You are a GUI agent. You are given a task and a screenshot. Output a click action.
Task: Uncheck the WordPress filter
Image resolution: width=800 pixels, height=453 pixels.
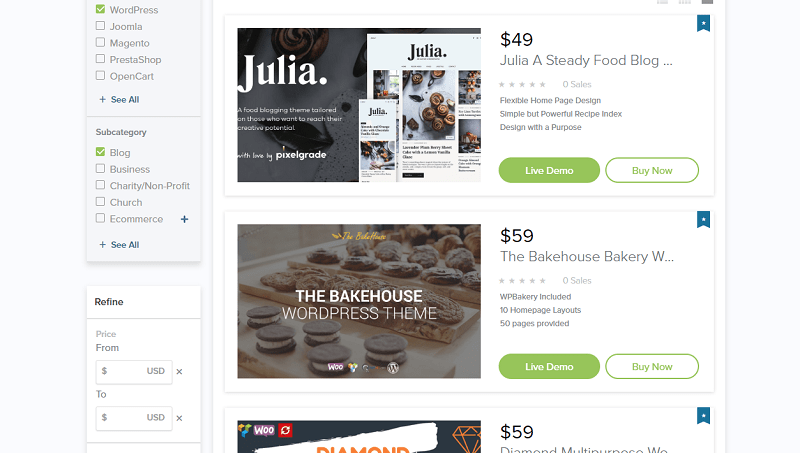[x=101, y=9]
